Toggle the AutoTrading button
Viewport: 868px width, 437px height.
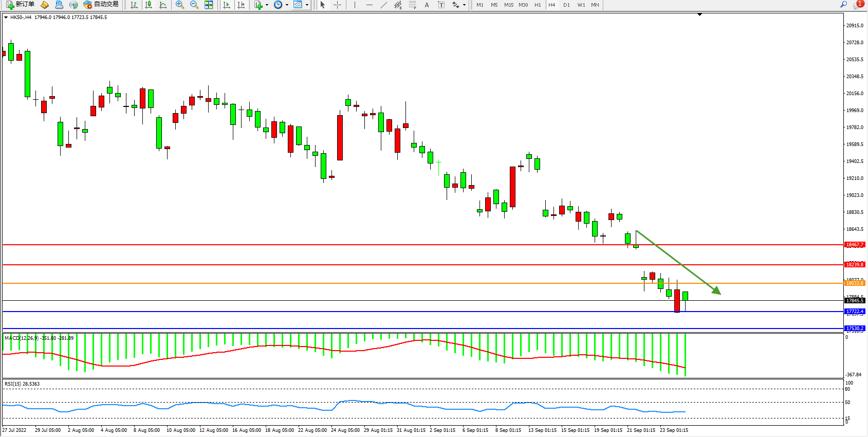pos(101,5)
